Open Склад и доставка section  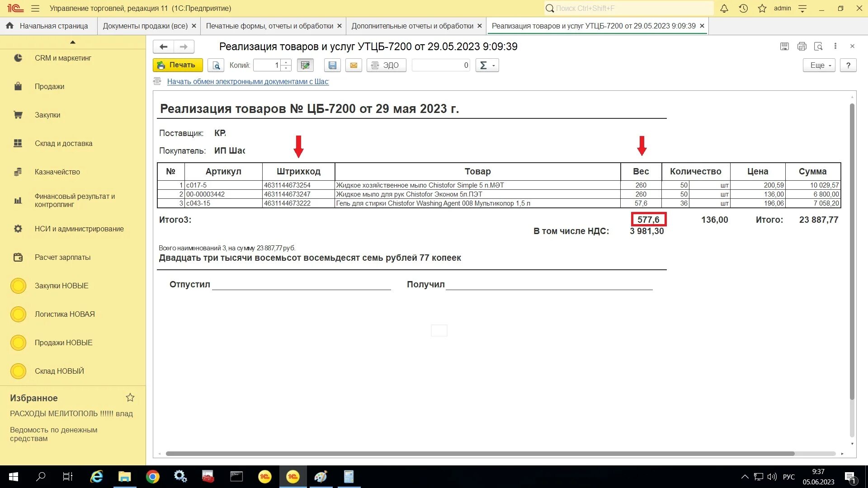coord(63,143)
